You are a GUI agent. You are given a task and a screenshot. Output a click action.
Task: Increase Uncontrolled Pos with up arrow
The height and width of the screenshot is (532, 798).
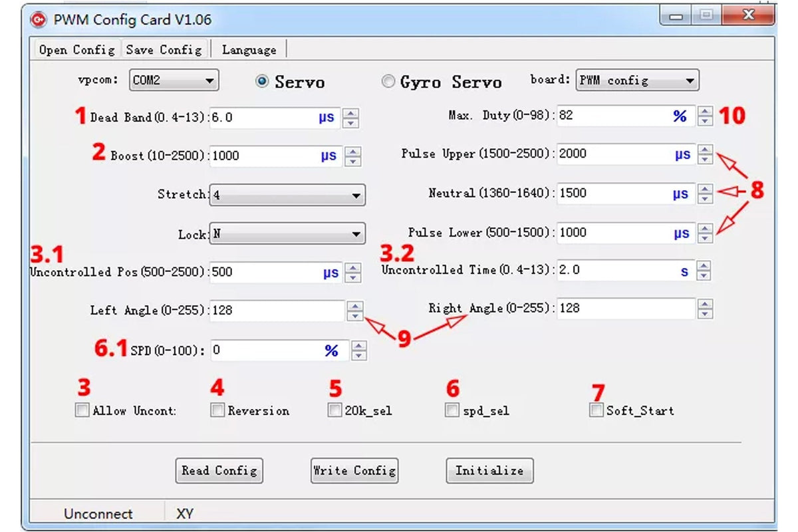353,267
